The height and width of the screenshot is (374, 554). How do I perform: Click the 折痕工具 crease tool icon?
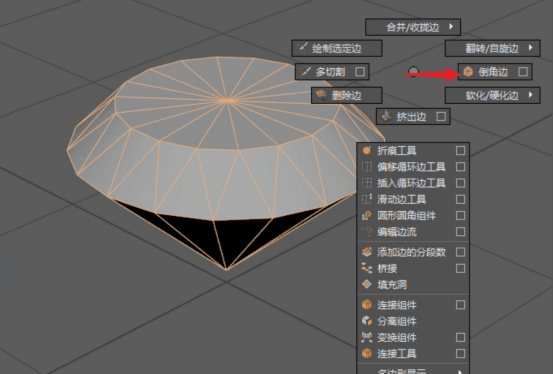pos(367,150)
